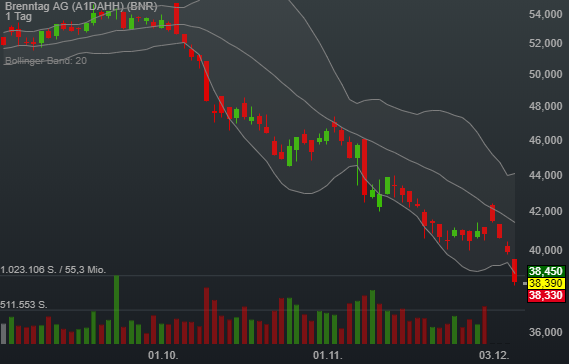Screen dimensions: 569x364
Task: Click the tallest green volume bar
Action: click(116, 310)
